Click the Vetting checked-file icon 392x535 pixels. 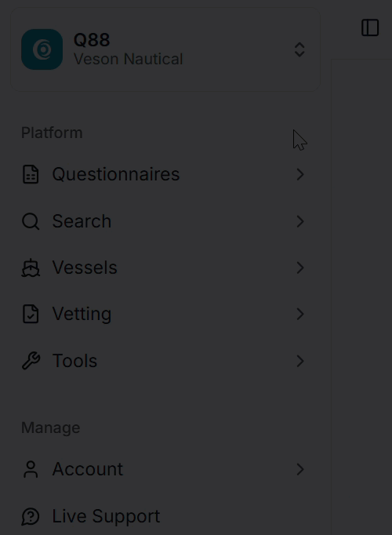31,315
